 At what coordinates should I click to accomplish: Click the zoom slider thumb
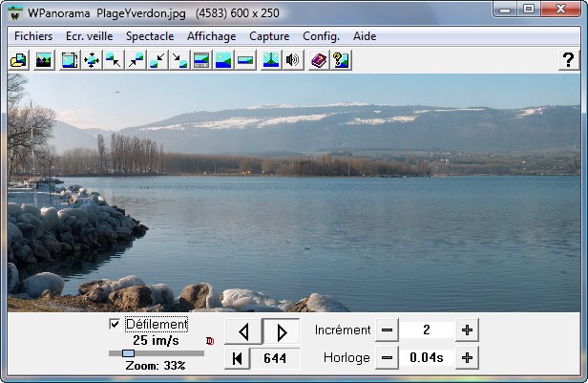[128, 353]
